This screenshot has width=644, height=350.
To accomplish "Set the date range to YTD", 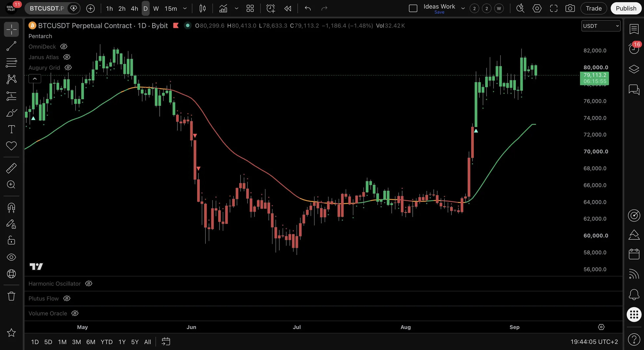I will pyautogui.click(x=106, y=342).
